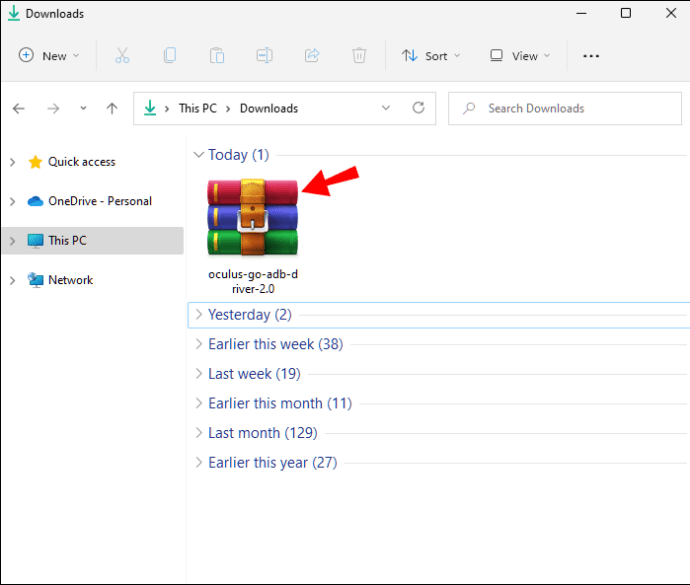Select Downloads in address breadcrumb

[269, 108]
